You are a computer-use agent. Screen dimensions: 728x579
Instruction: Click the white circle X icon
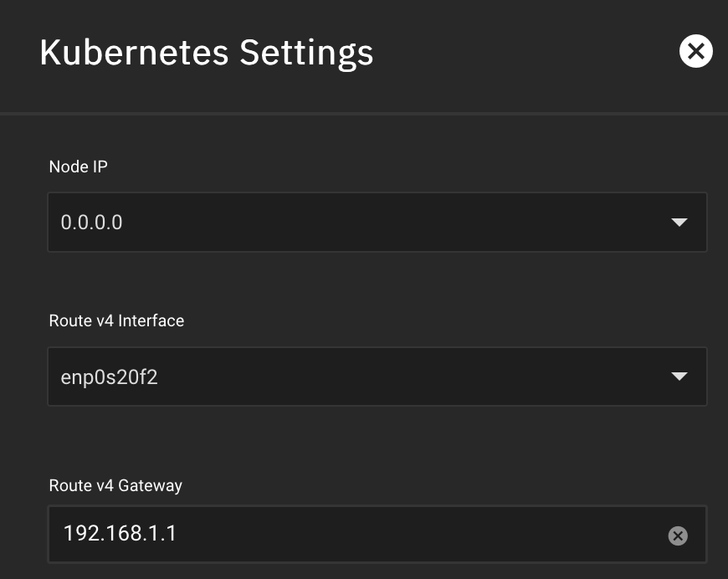[x=695, y=52]
